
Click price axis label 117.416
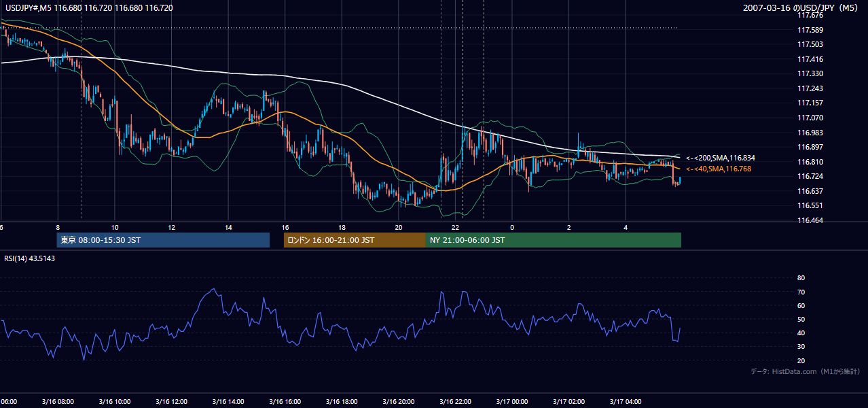[810, 59]
